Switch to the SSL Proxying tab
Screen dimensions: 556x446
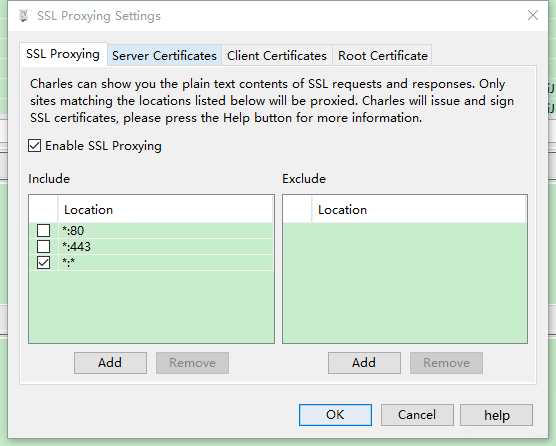click(x=63, y=54)
